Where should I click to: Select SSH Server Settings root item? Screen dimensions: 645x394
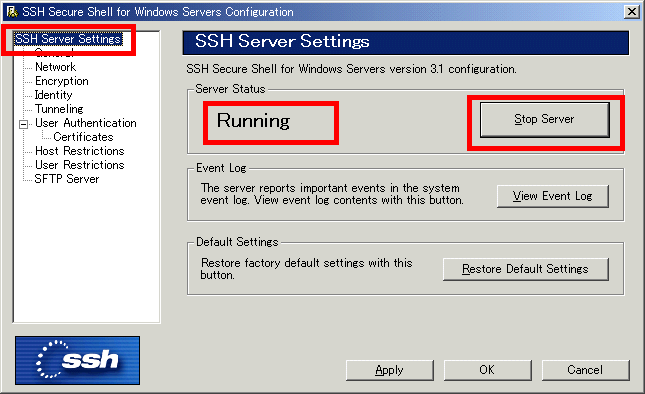click(68, 39)
